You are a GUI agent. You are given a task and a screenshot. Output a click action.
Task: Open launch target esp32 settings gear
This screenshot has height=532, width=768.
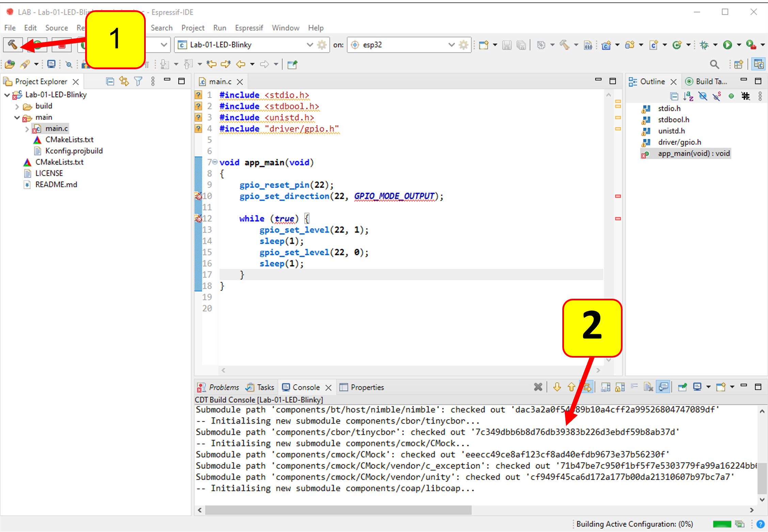click(x=463, y=45)
